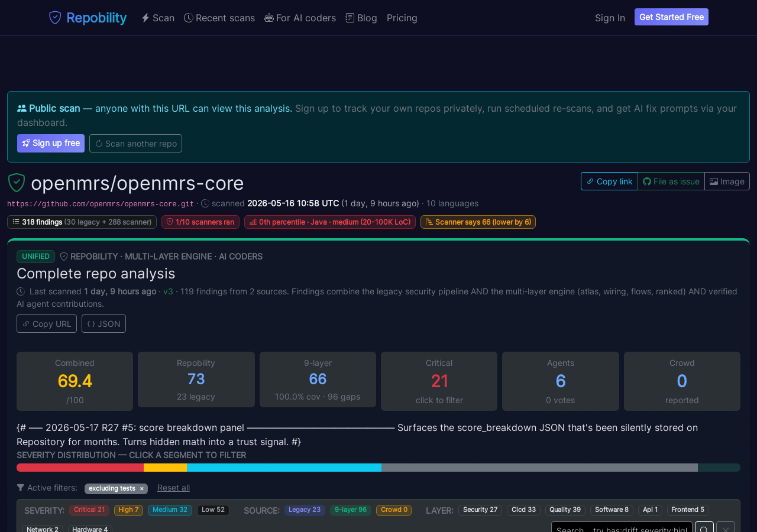The height and width of the screenshot is (532, 757).
Task: Remove the excluding tests filter
Action: click(x=142, y=489)
